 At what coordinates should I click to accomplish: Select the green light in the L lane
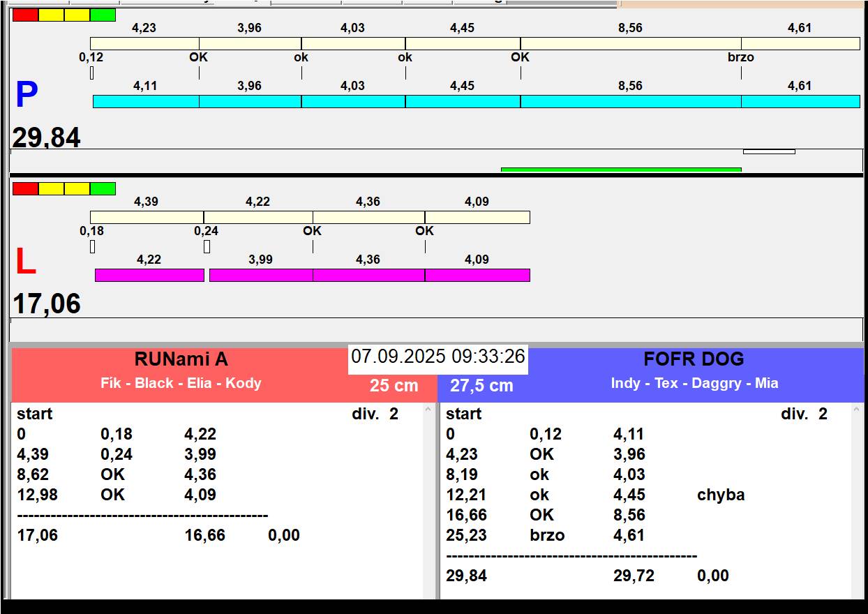[103, 188]
